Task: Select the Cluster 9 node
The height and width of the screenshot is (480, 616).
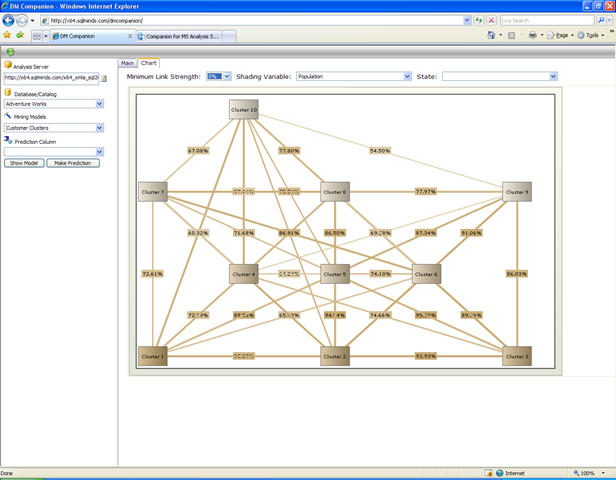Action: click(x=517, y=192)
